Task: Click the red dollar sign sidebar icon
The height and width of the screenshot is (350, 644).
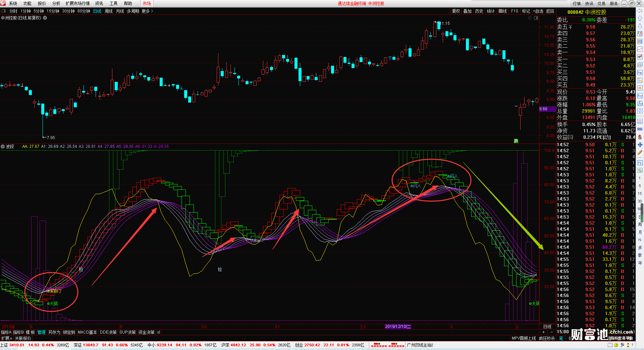Action: click(640, 137)
